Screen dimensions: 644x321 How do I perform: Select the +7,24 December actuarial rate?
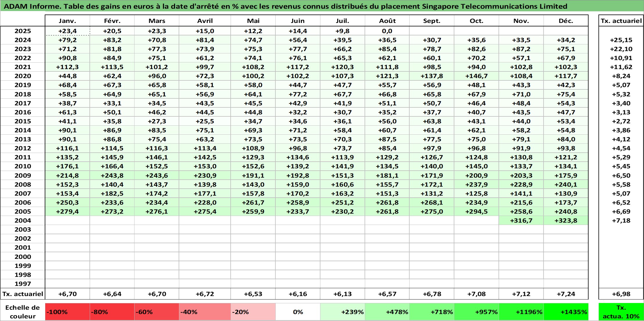point(566,294)
